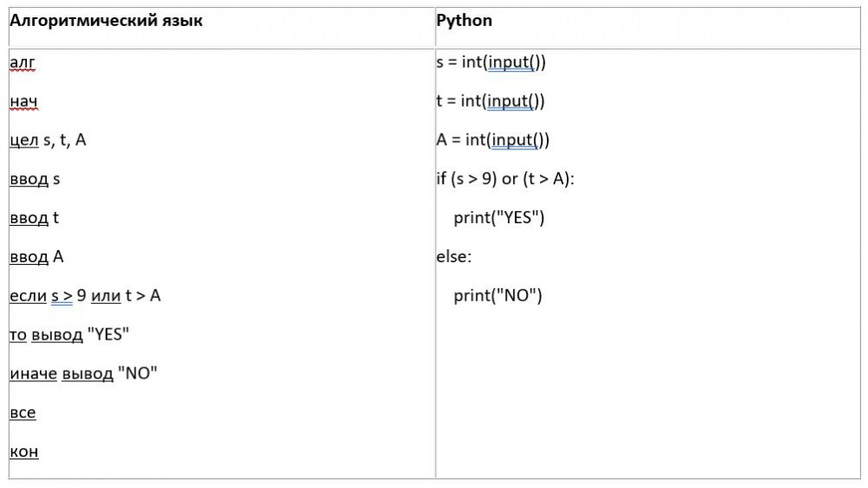Click the Python "else:" line
This screenshot has height=488, width=868.
[x=454, y=257]
